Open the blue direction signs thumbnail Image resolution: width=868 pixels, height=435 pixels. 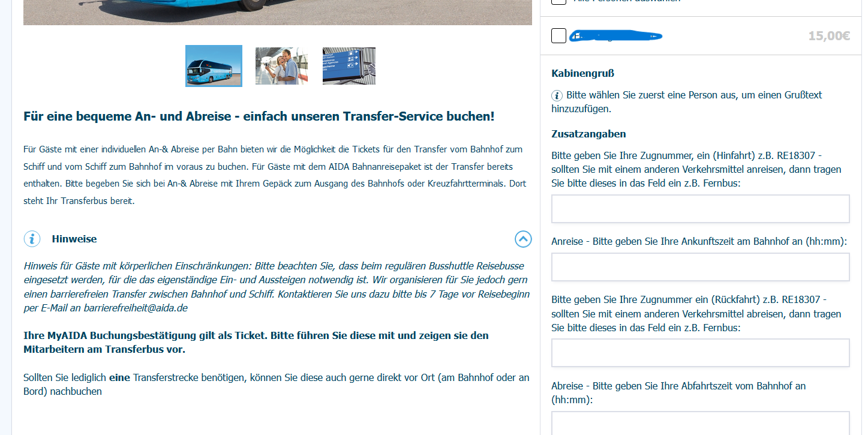pos(349,66)
